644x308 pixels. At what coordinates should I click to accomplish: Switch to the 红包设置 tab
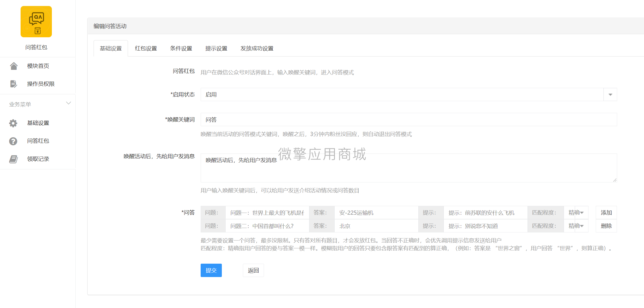tap(146, 48)
